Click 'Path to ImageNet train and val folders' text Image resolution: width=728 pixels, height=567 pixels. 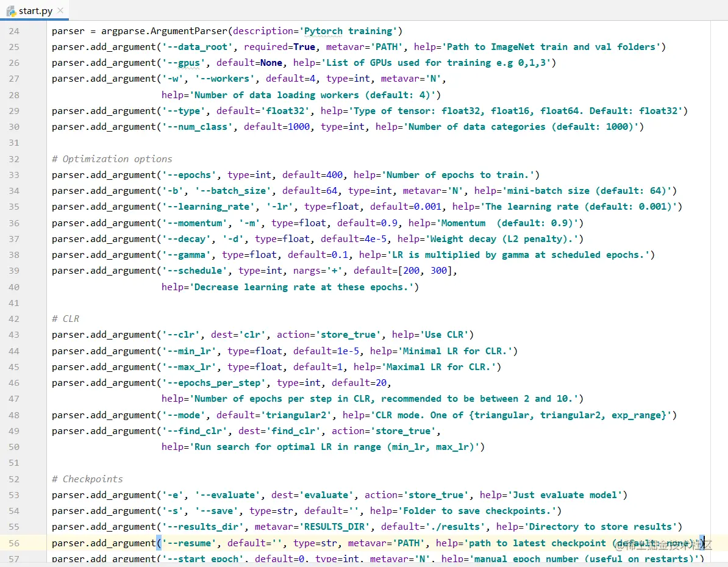coord(551,47)
